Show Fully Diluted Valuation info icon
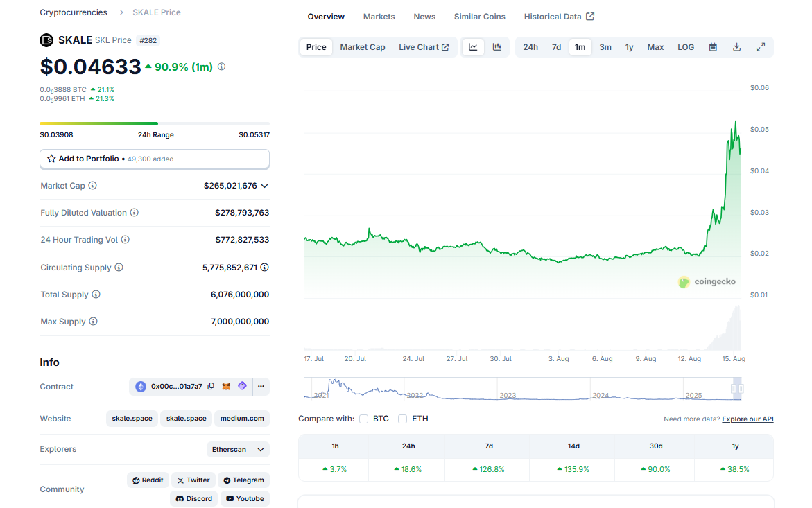Image resolution: width=812 pixels, height=508 pixels. [134, 213]
